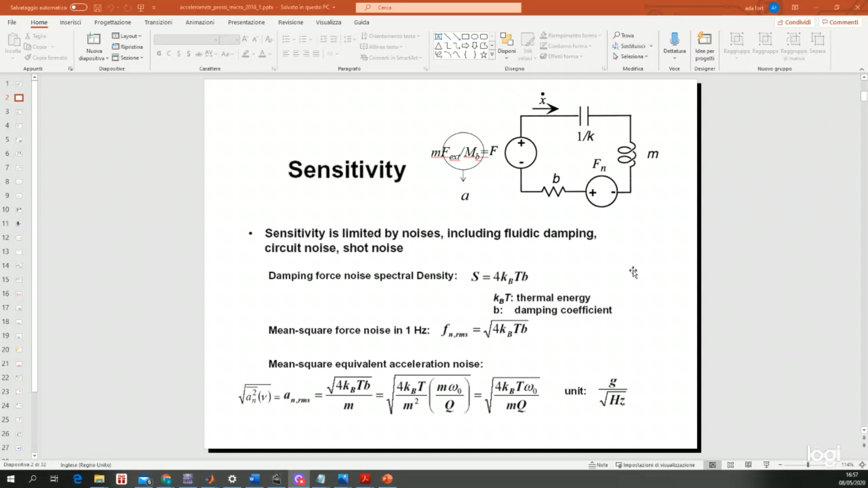868x488 pixels.
Task: Toggle the Salvataggio automatico switch
Action: click(x=78, y=7)
